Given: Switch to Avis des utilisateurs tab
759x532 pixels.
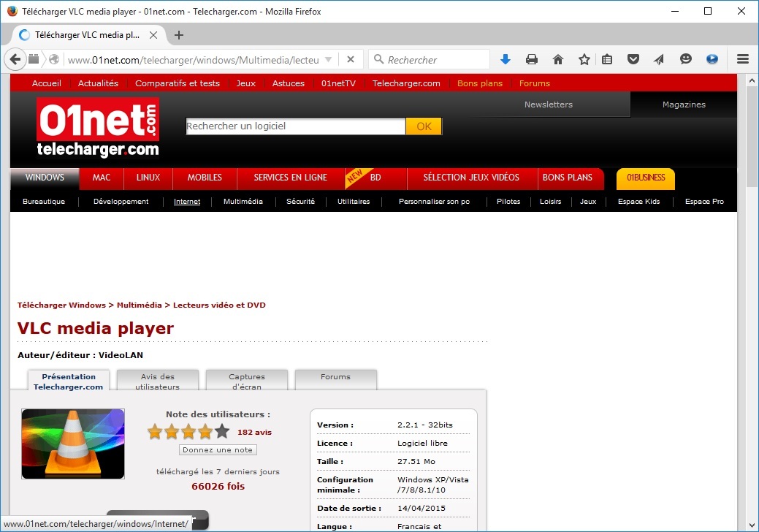Looking at the screenshot, I should tap(157, 381).
